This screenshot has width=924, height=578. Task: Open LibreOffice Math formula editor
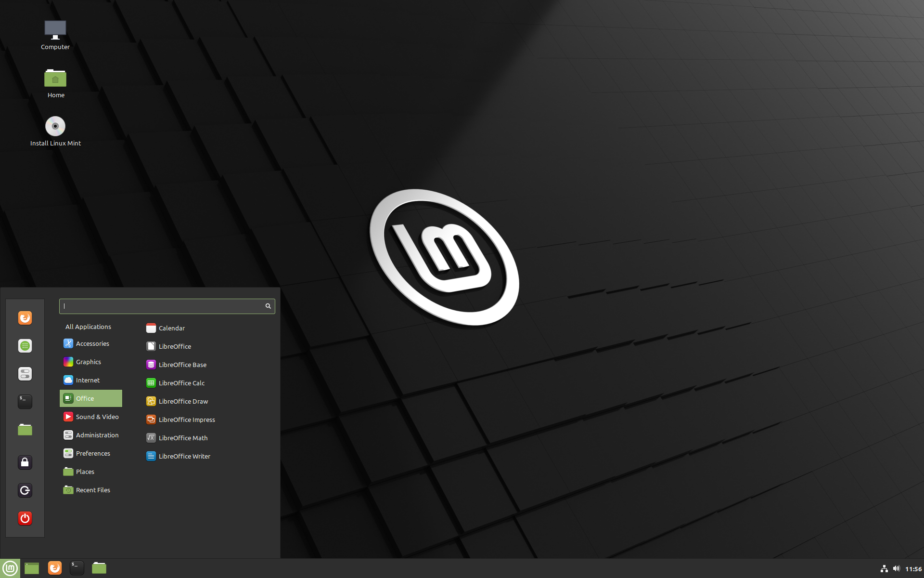pos(183,437)
